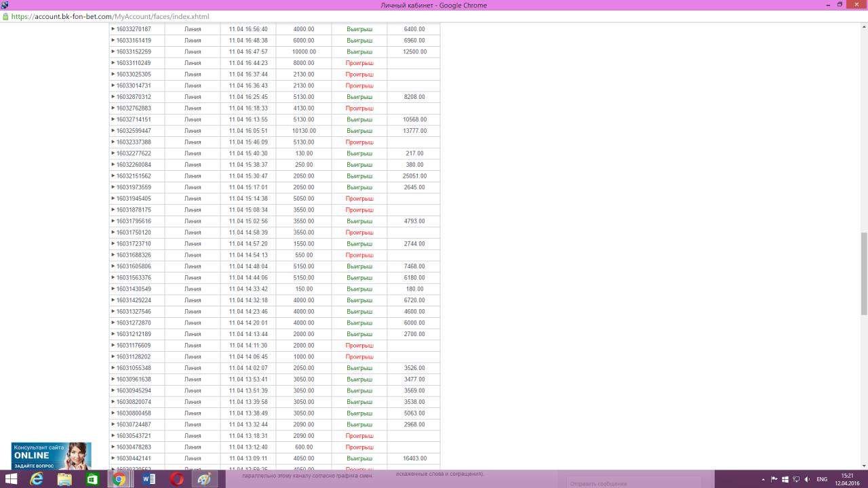Screen dimensions: 868x488
Task: Open the online site consultant chat banner
Action: (51, 455)
